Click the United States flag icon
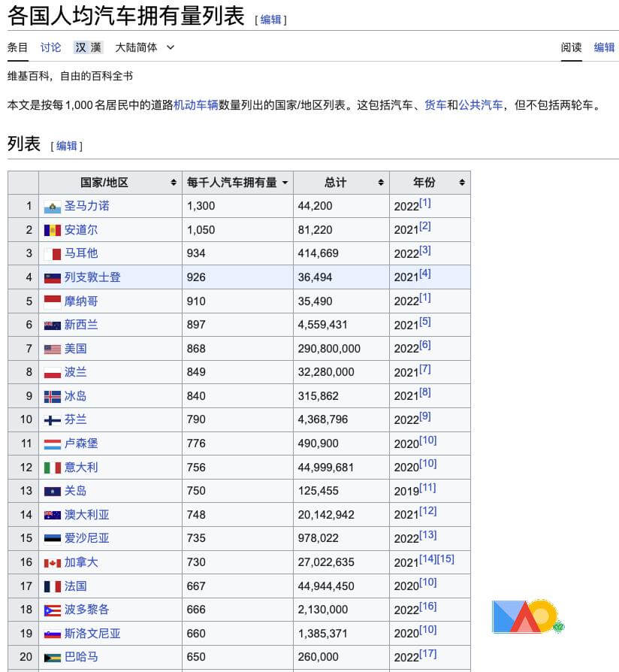The image size is (619, 672). pos(52,350)
